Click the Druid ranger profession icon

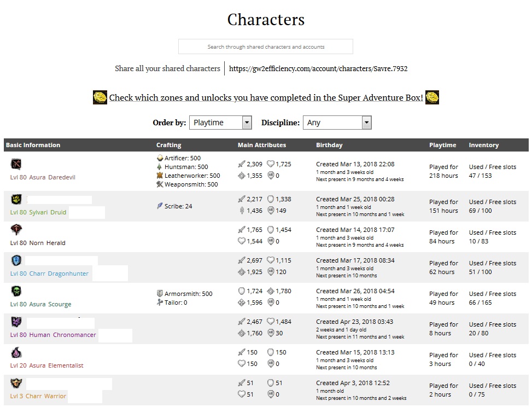click(16, 199)
